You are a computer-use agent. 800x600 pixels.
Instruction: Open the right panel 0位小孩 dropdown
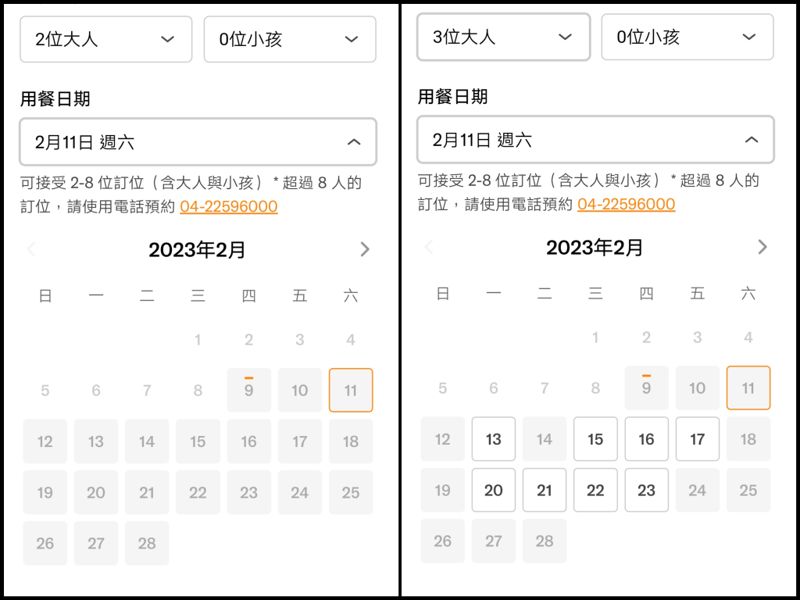coord(686,37)
